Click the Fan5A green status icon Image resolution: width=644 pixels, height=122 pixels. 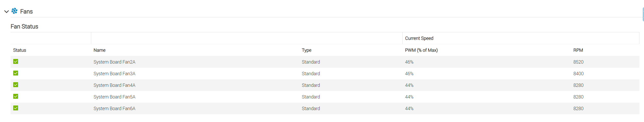click(x=16, y=96)
